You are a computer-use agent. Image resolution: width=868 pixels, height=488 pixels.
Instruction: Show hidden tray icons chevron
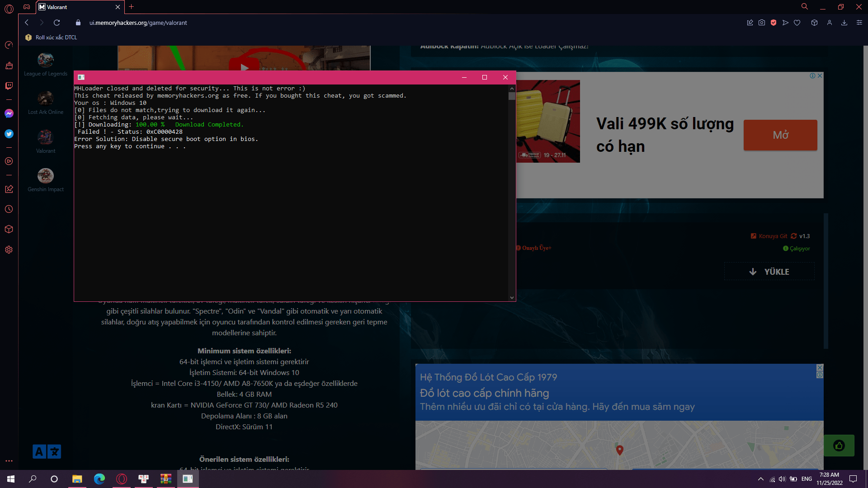(760, 479)
